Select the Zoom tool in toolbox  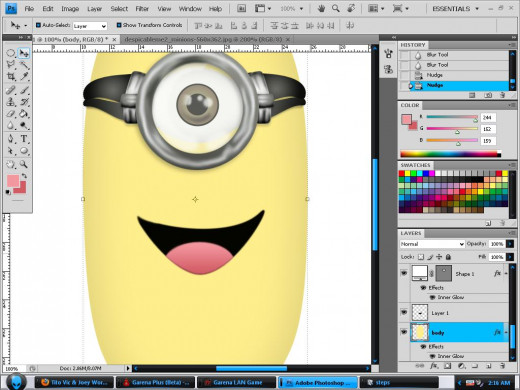(24, 164)
